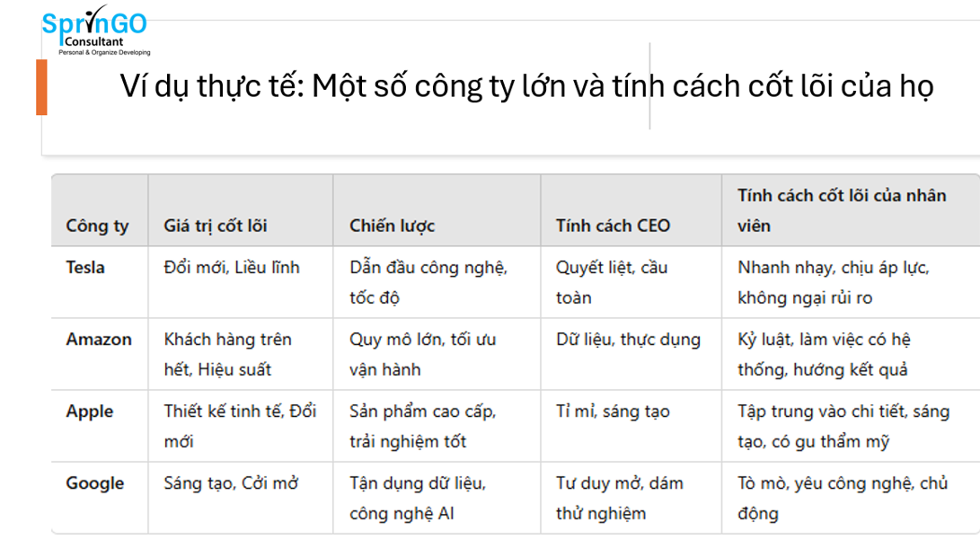Select the Google row label

pyautogui.click(x=94, y=483)
